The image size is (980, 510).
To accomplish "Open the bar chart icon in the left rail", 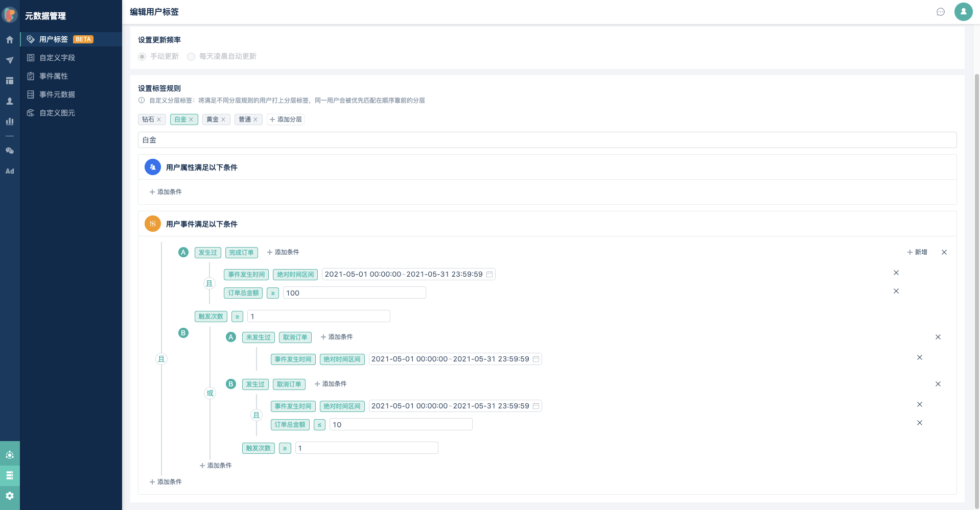I will point(10,122).
